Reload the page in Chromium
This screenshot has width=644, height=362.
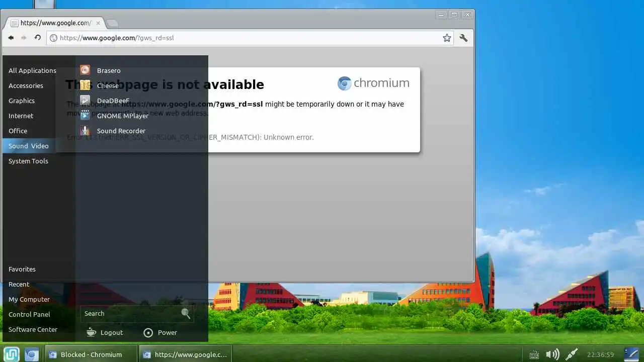point(37,38)
